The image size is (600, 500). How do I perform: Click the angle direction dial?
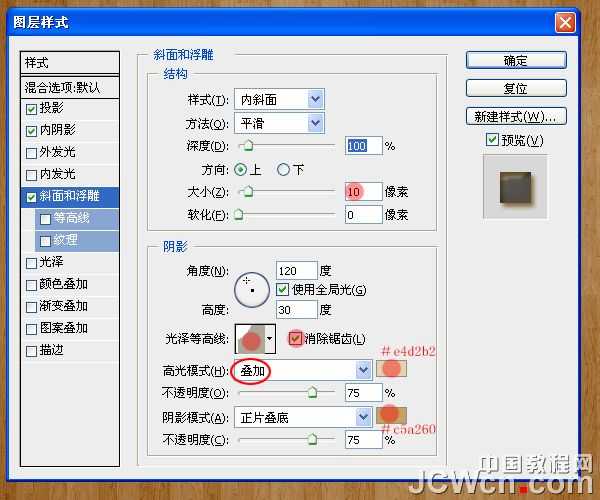252,290
